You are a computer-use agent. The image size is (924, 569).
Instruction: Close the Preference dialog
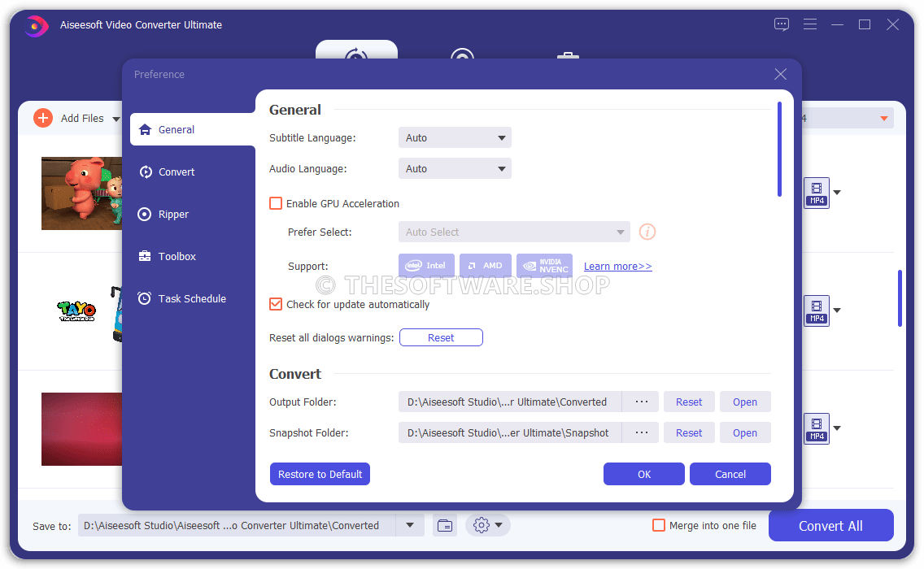781,74
